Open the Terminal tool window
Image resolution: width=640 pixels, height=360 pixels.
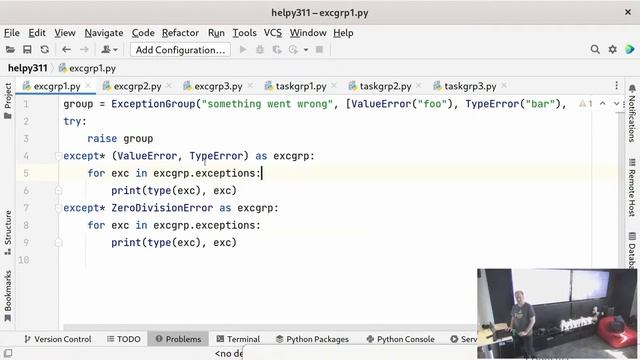[x=238, y=339]
